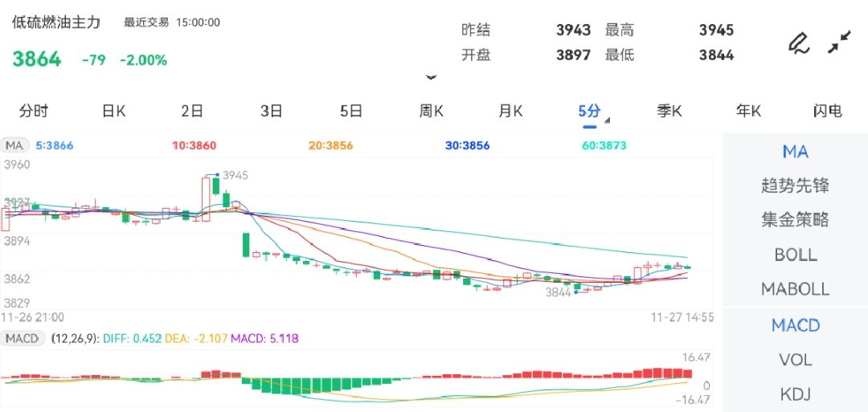Click the -79 price change value
868x412 pixels.
(93, 60)
